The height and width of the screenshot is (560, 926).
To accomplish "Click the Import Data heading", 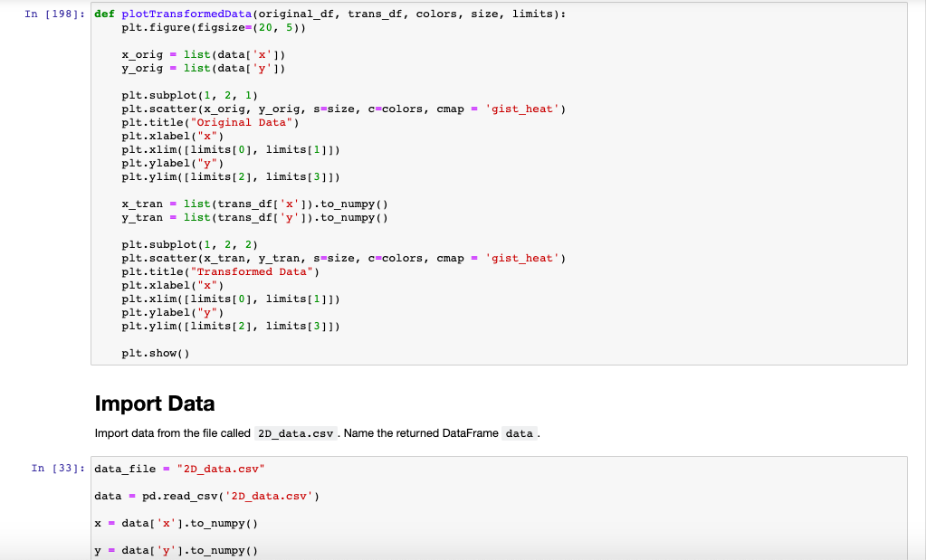I will 156,403.
